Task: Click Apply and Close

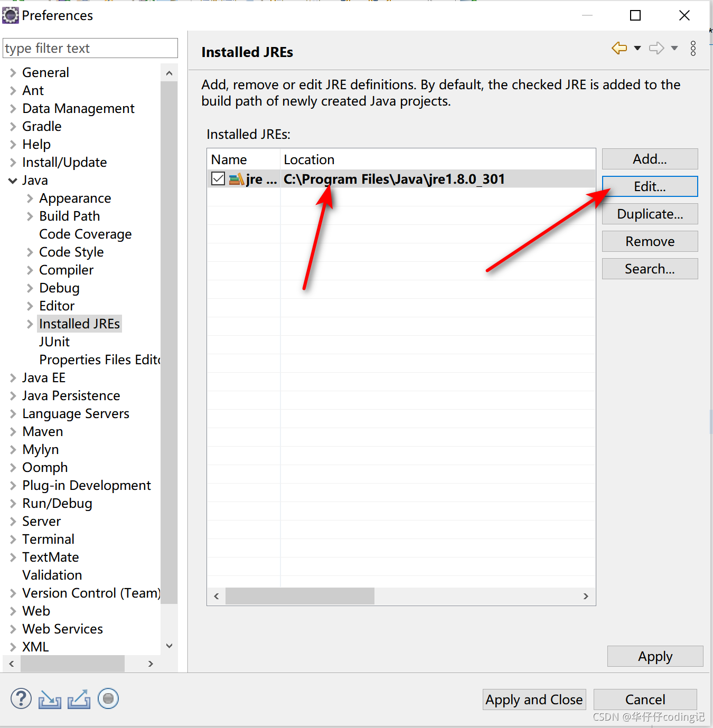Action: [533, 699]
